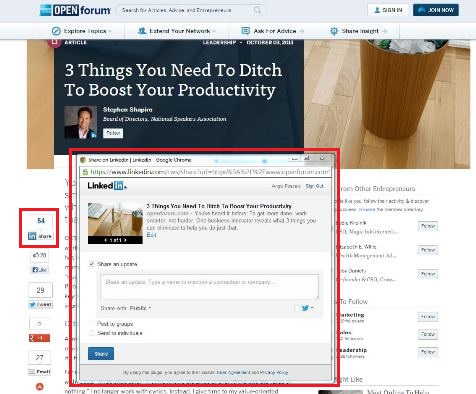Click the Email share button
This screenshot has height=394, width=476.
40,371
